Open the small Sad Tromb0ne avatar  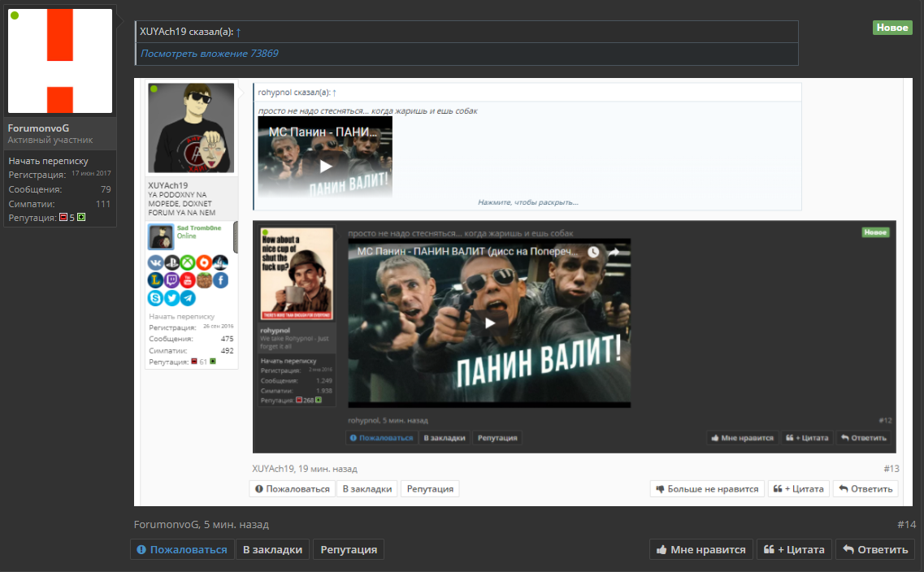pyautogui.click(x=160, y=236)
